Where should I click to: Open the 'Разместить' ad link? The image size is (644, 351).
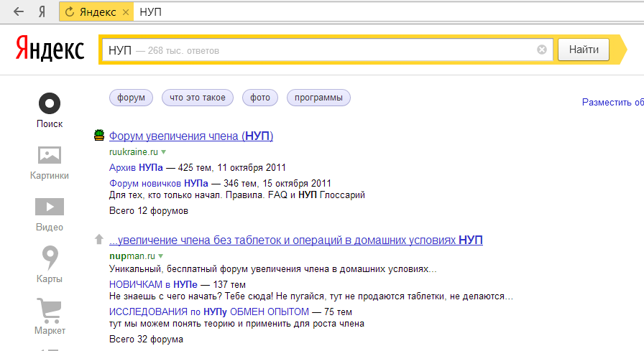613,102
